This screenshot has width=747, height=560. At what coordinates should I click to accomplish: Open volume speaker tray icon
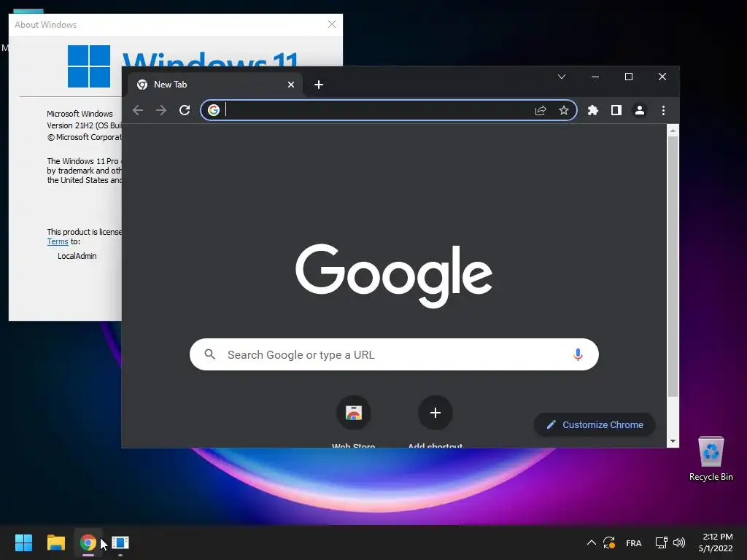679,542
